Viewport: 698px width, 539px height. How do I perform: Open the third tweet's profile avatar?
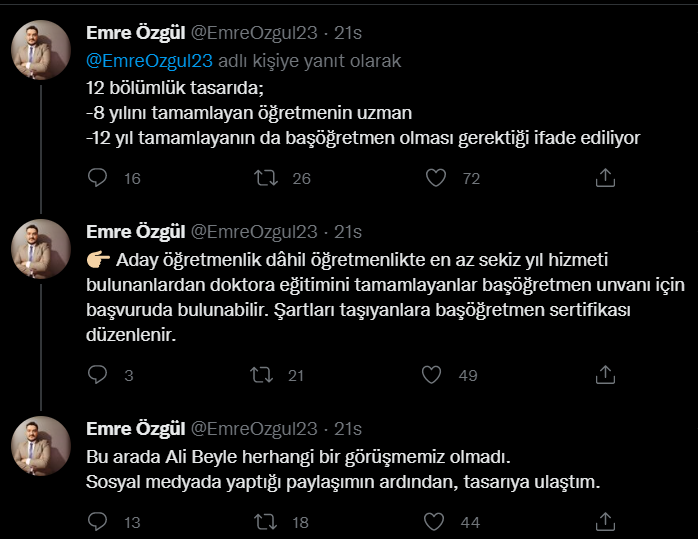click(41, 446)
